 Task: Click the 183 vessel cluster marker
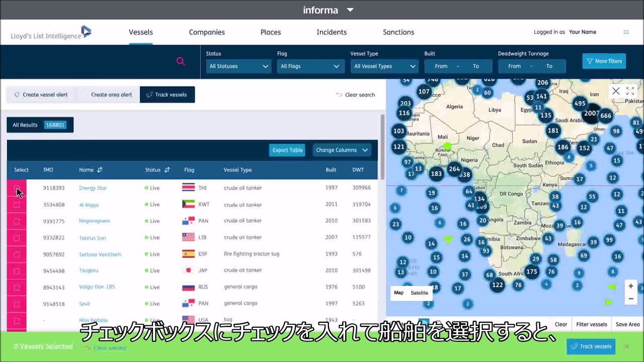(x=436, y=174)
